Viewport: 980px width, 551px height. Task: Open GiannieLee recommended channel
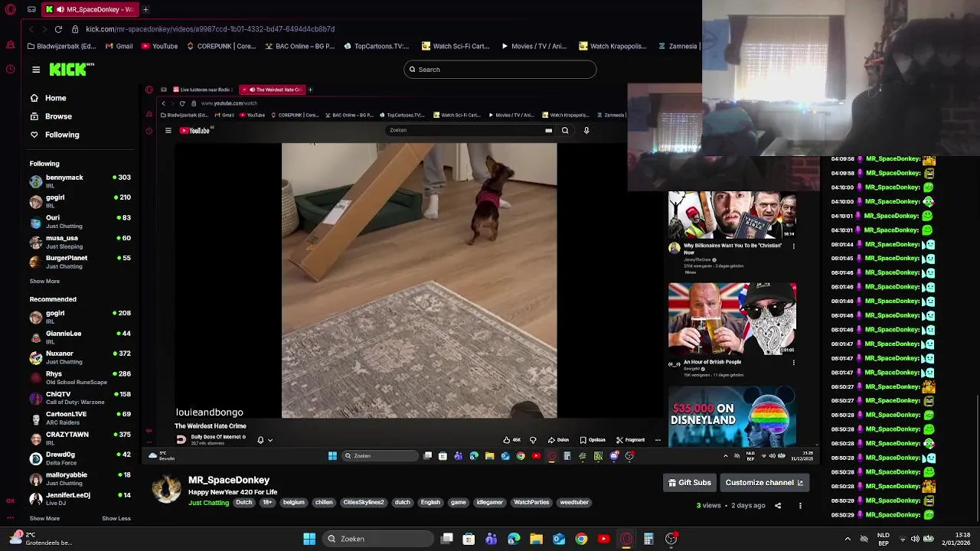(80, 337)
